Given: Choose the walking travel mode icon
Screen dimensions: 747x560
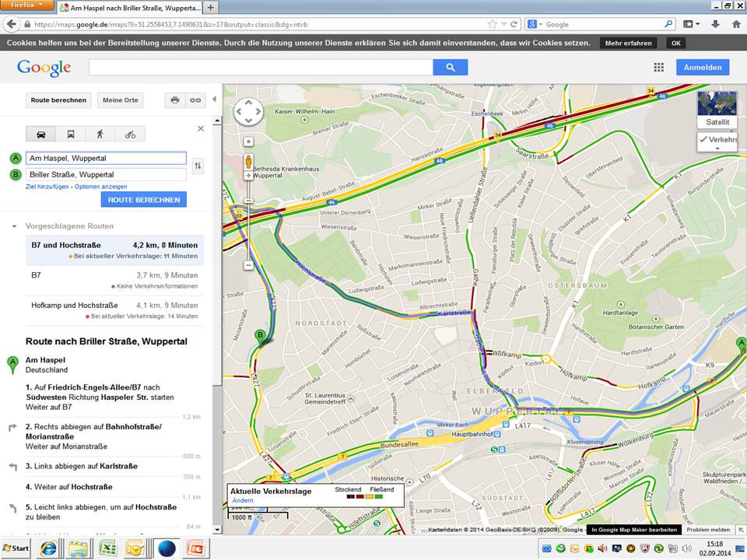Looking at the screenshot, I should click(x=100, y=135).
